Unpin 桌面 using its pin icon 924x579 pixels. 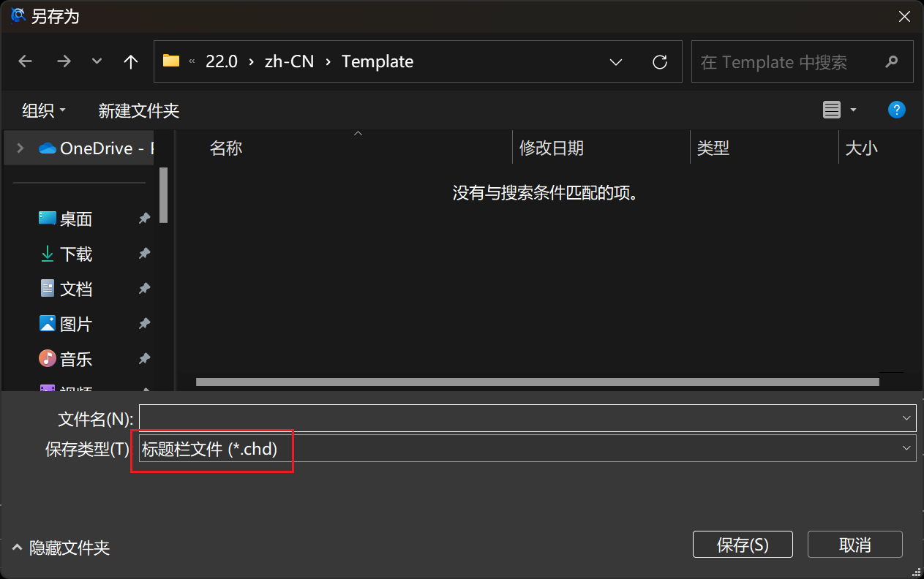144,219
